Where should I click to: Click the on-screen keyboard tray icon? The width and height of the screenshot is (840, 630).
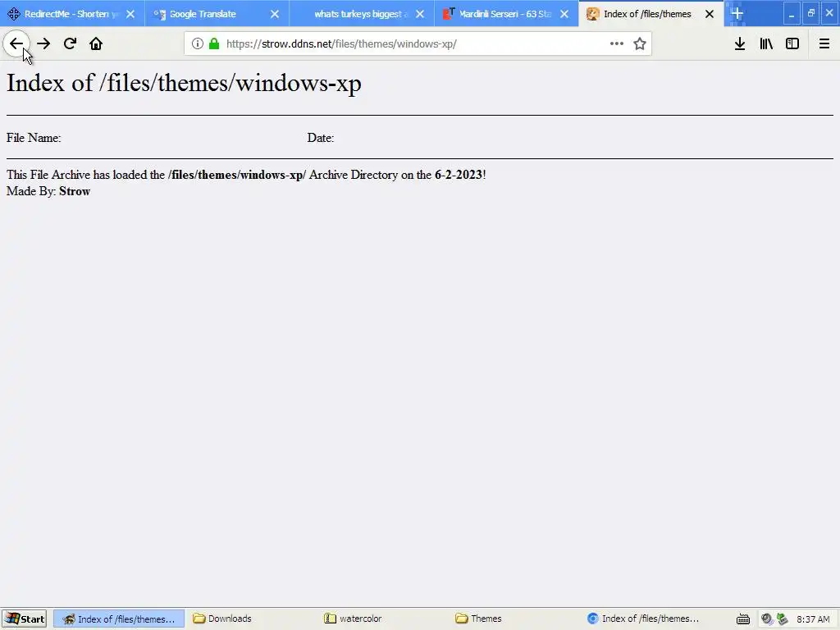[x=743, y=619]
